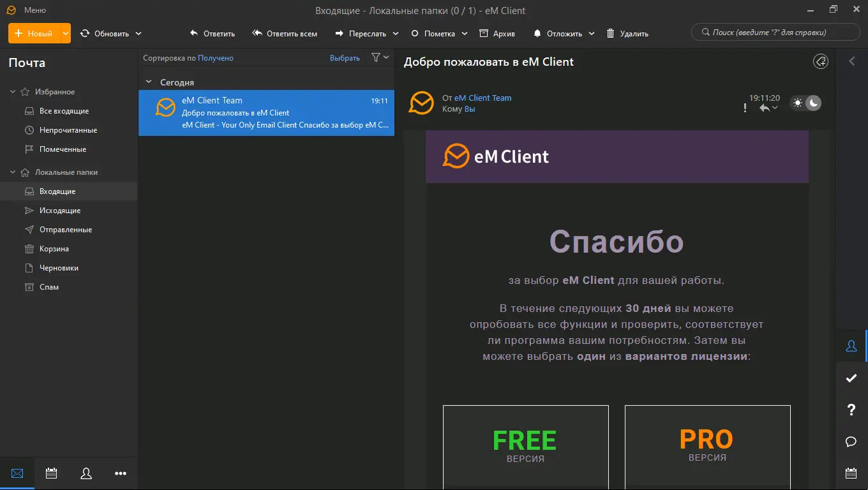This screenshot has width=868, height=490.
Task: Click the Пометка tag button
Action: tap(433, 33)
